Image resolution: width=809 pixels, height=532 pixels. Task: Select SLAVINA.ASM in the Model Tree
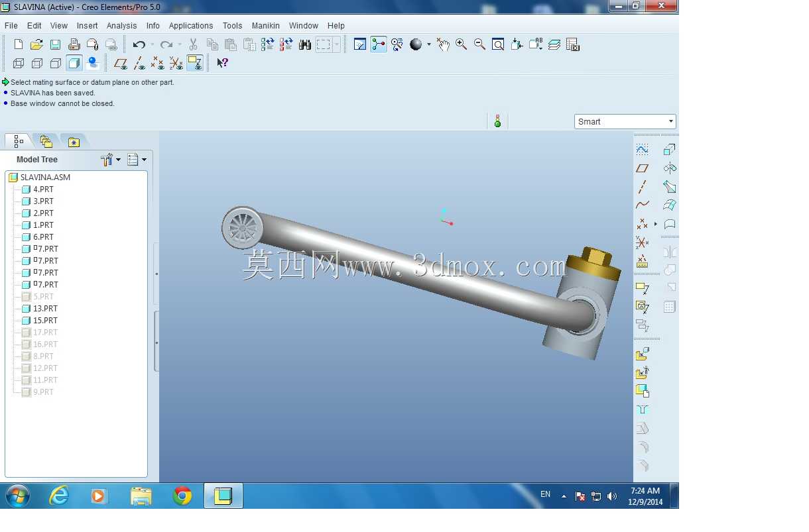[45, 177]
